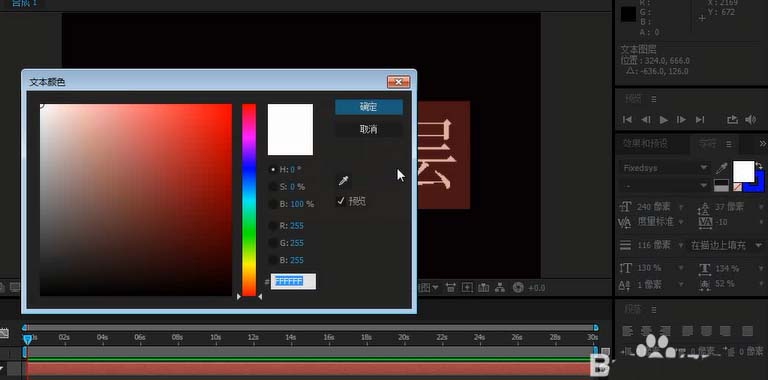Image resolution: width=768 pixels, height=380 pixels.
Task: Click the 52 % tsume value
Action: [724, 284]
